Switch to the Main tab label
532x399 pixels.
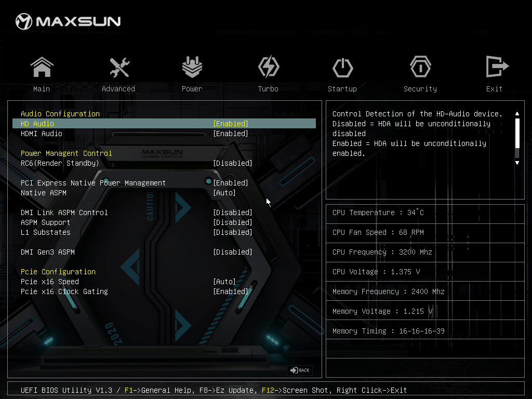pos(42,89)
